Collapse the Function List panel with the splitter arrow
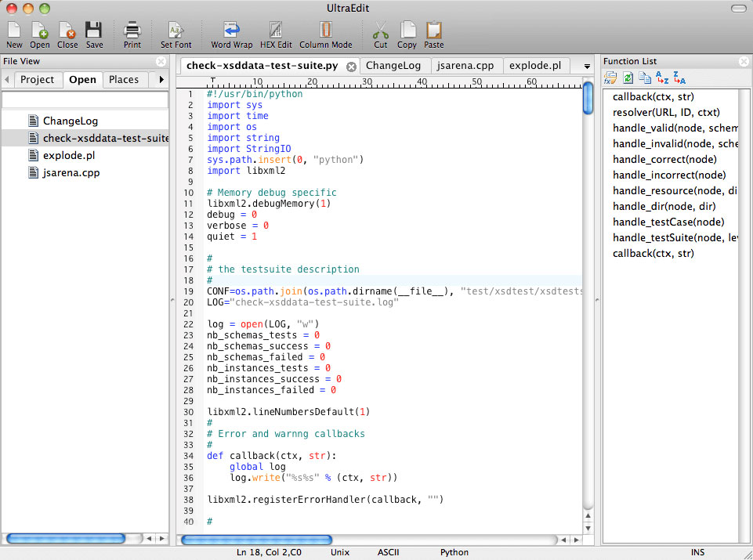This screenshot has height=560, width=753. (x=597, y=300)
